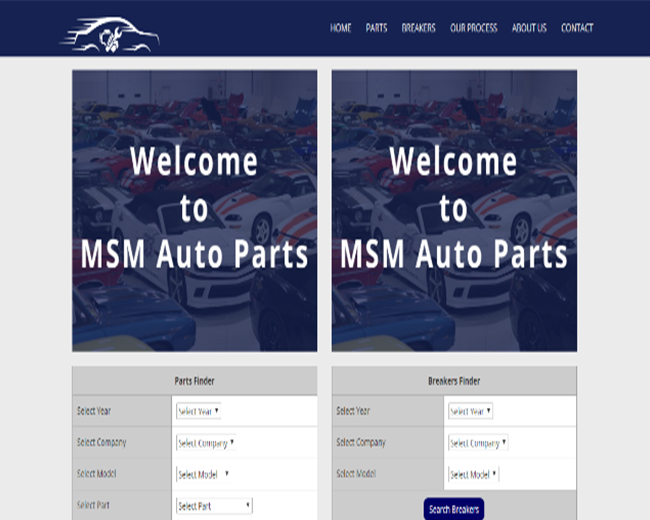Click the CONTACT navigation link

click(577, 28)
